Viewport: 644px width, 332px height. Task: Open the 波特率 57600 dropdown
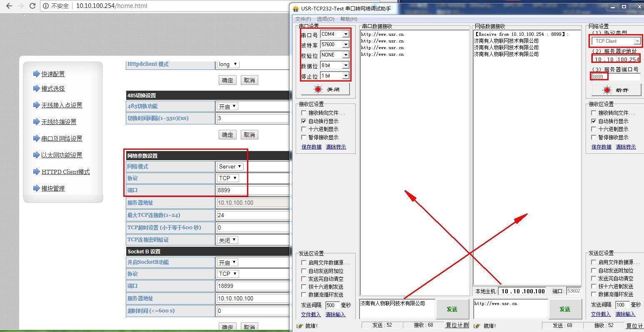point(345,45)
